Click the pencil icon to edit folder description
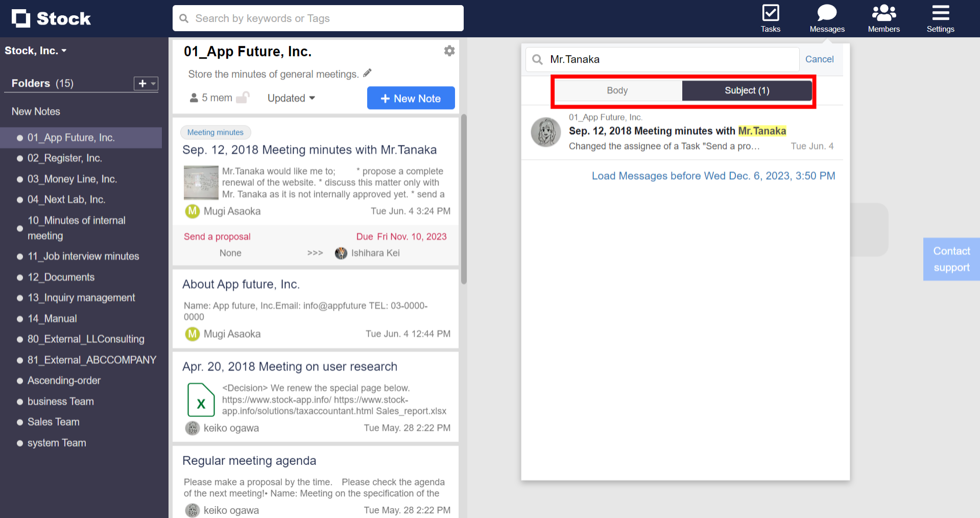 click(367, 72)
